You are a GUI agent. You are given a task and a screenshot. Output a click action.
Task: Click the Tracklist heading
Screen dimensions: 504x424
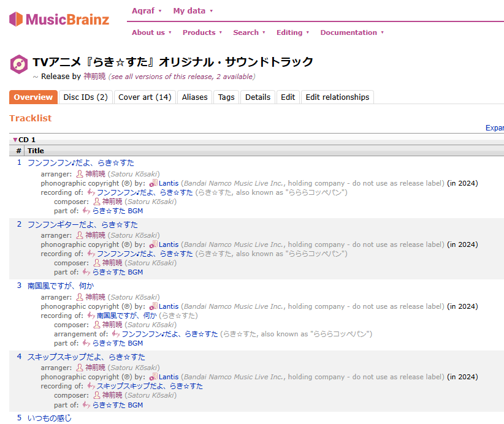tap(30, 118)
